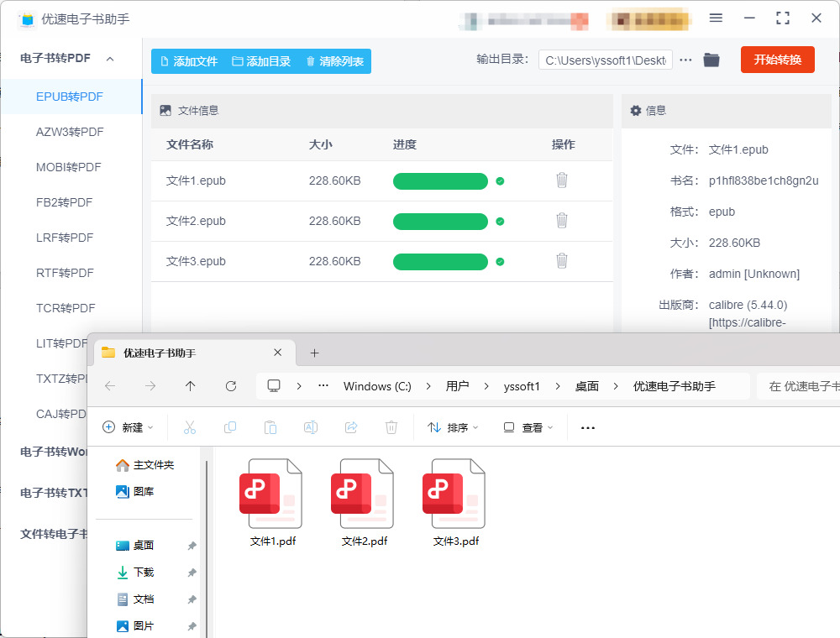Start conversion with 开始转换 button
Viewport: 840px width, 638px height.
(777, 60)
